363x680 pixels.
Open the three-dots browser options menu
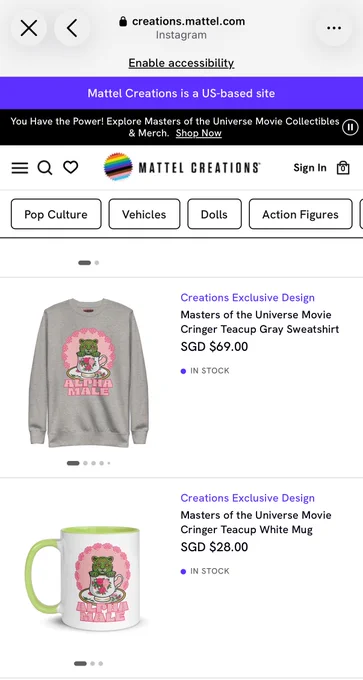click(334, 28)
